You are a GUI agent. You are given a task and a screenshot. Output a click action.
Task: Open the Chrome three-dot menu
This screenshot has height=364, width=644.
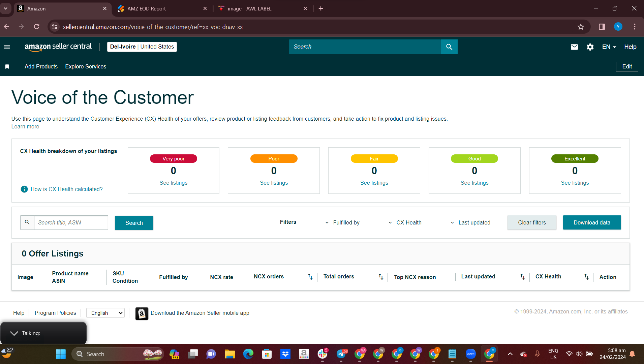[635, 27]
